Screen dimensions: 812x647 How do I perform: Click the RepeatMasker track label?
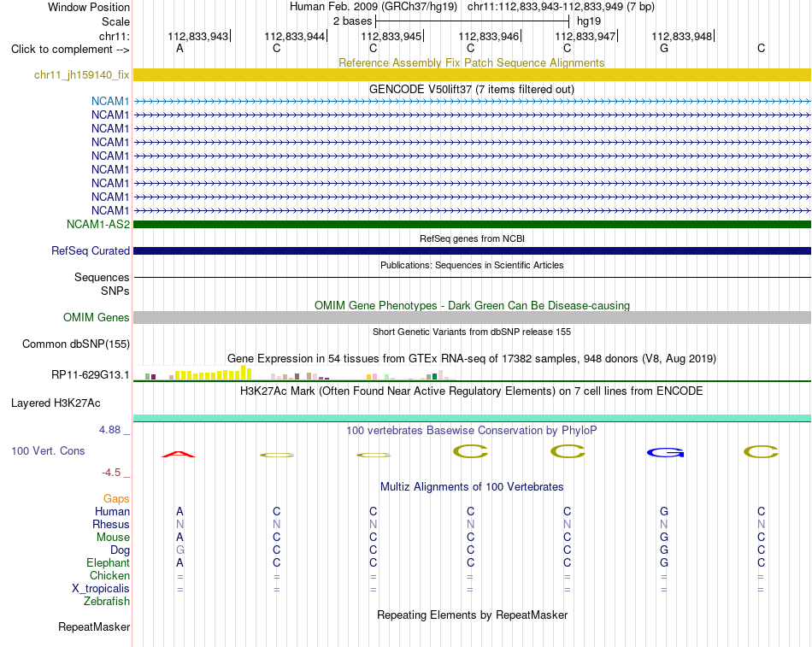click(94, 626)
